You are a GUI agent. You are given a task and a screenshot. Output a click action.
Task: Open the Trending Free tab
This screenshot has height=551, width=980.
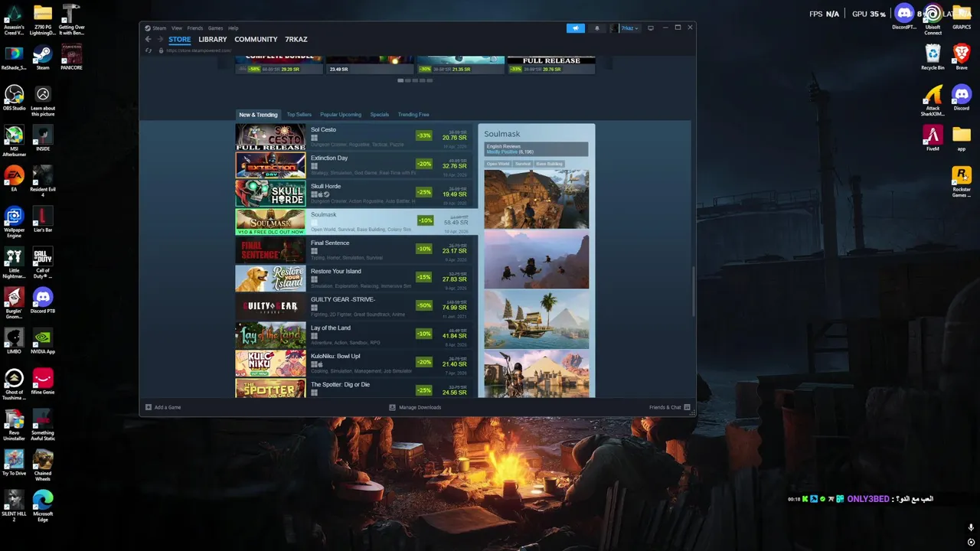coord(413,115)
